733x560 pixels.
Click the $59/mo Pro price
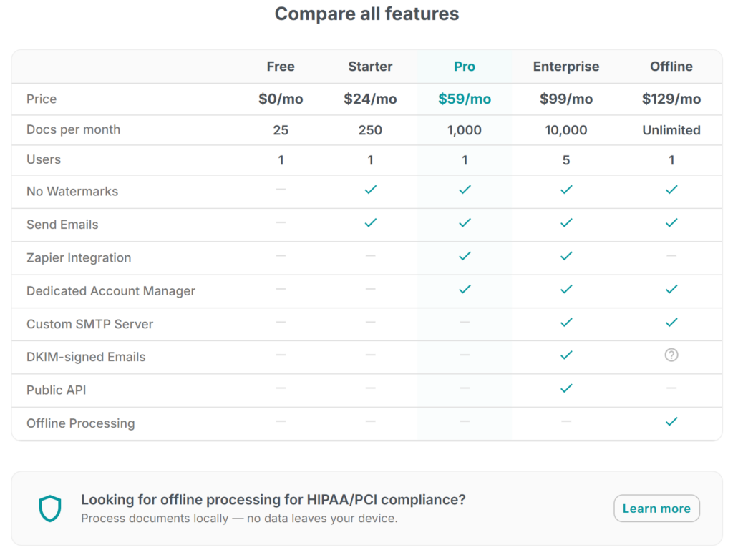(465, 99)
